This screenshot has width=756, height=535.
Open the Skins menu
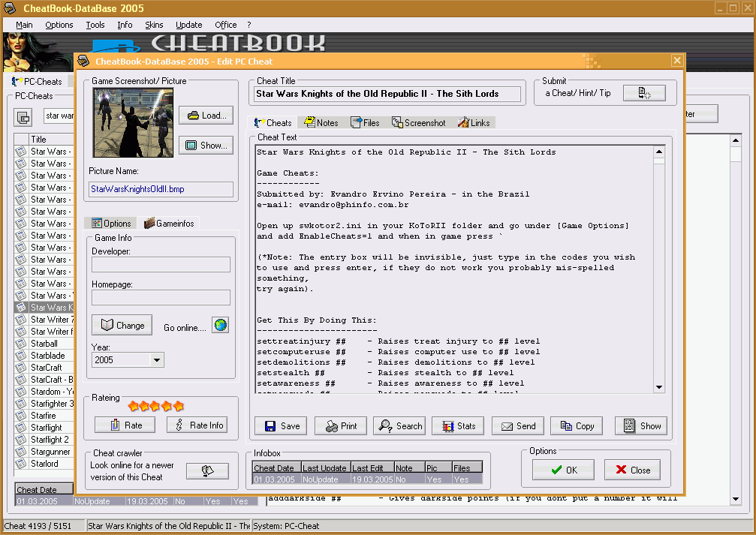(x=154, y=25)
